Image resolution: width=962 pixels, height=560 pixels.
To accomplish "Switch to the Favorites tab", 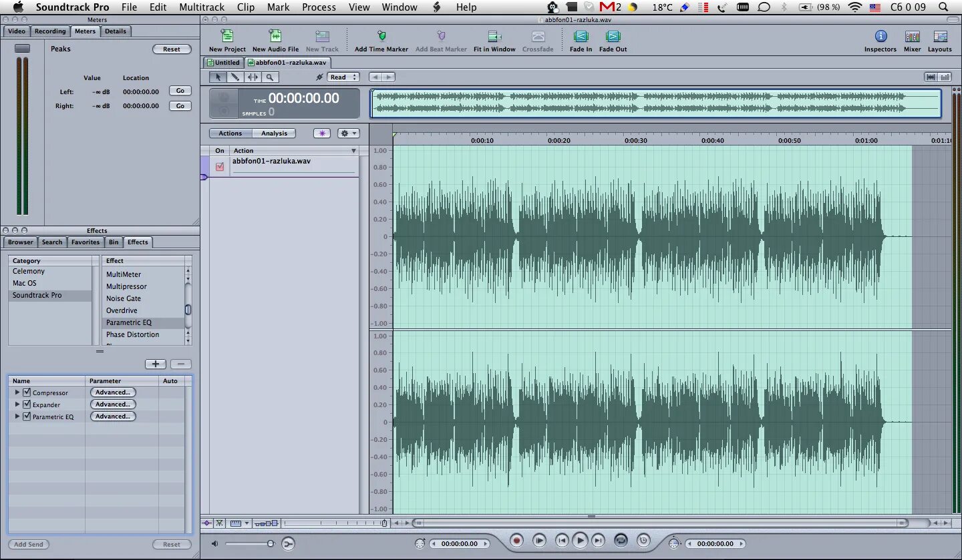I will point(86,242).
